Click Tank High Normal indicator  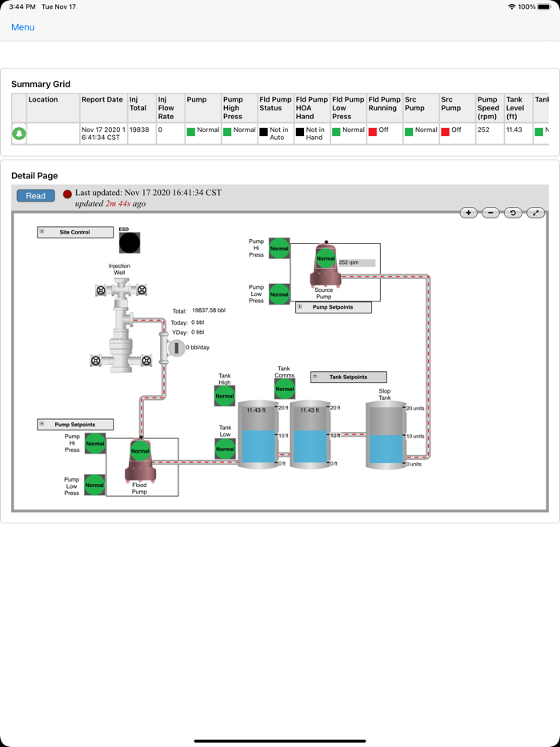tap(225, 396)
